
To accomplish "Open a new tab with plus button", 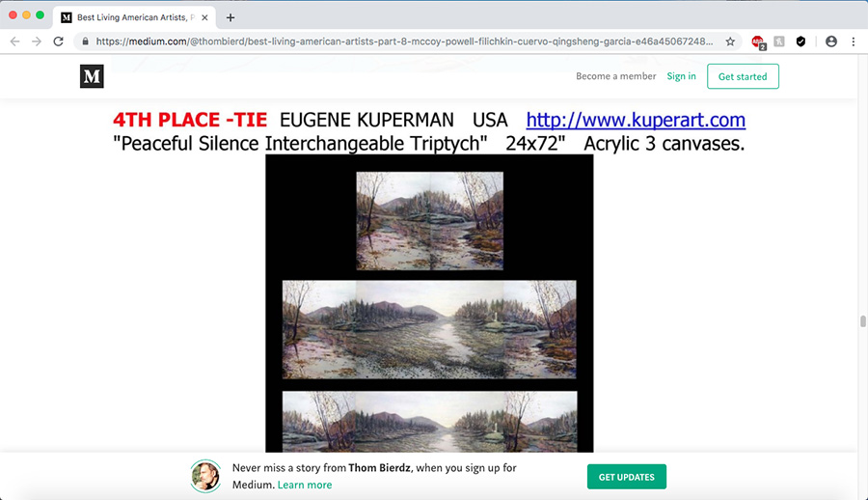I will (x=231, y=17).
